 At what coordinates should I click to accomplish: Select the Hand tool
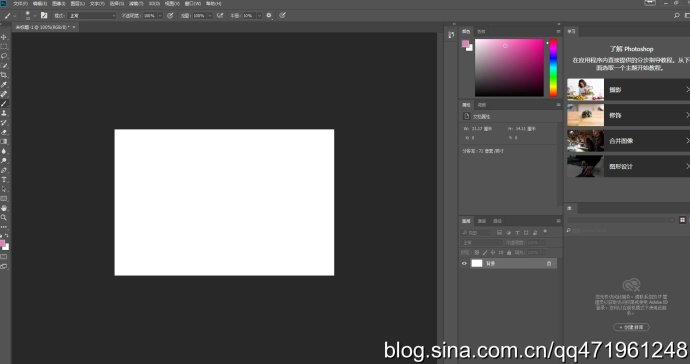point(4,208)
